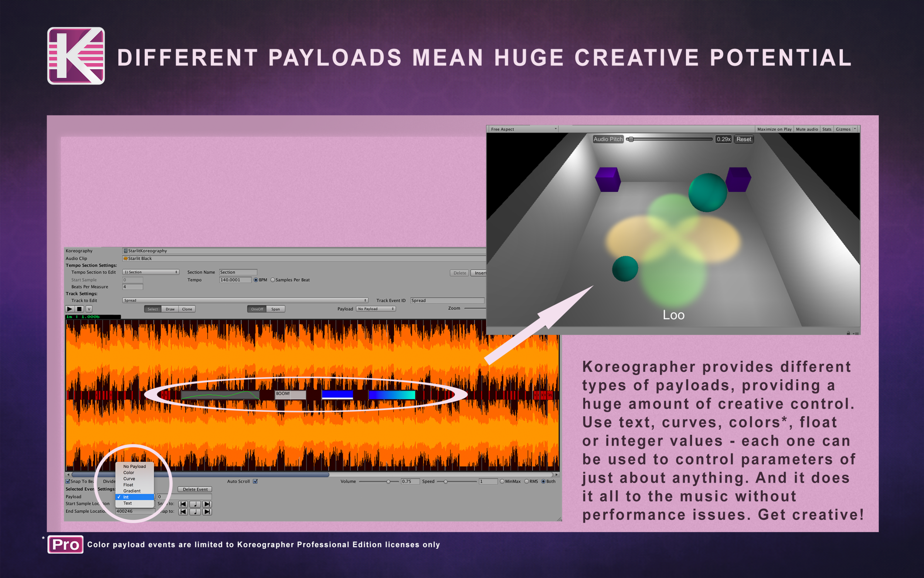This screenshot has width=924, height=578.
Task: Open the Game view panel options menu
Action: click(x=856, y=333)
